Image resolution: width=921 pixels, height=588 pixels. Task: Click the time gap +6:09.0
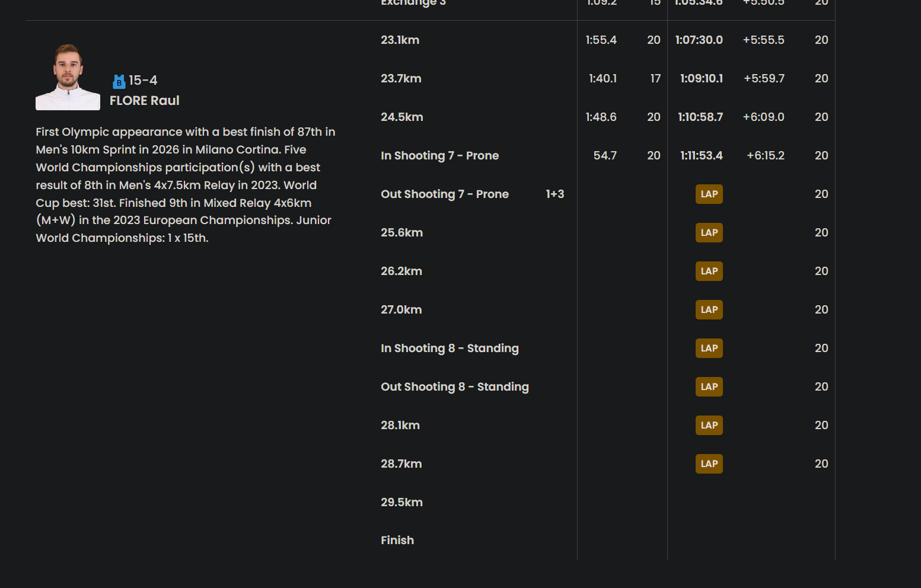(764, 117)
